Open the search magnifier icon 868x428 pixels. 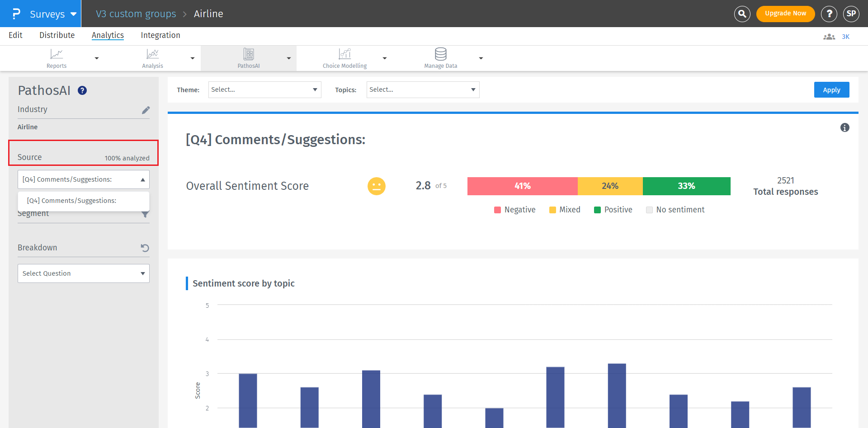742,14
